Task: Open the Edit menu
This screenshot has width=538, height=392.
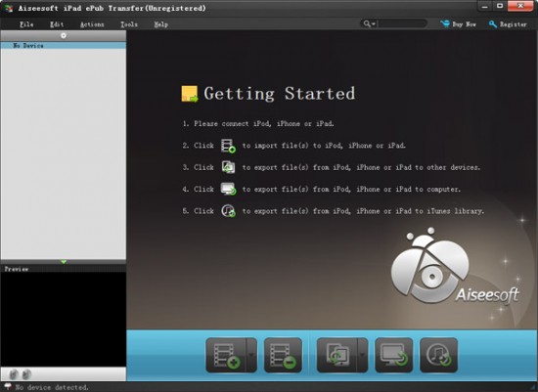Action: pyautogui.click(x=57, y=24)
